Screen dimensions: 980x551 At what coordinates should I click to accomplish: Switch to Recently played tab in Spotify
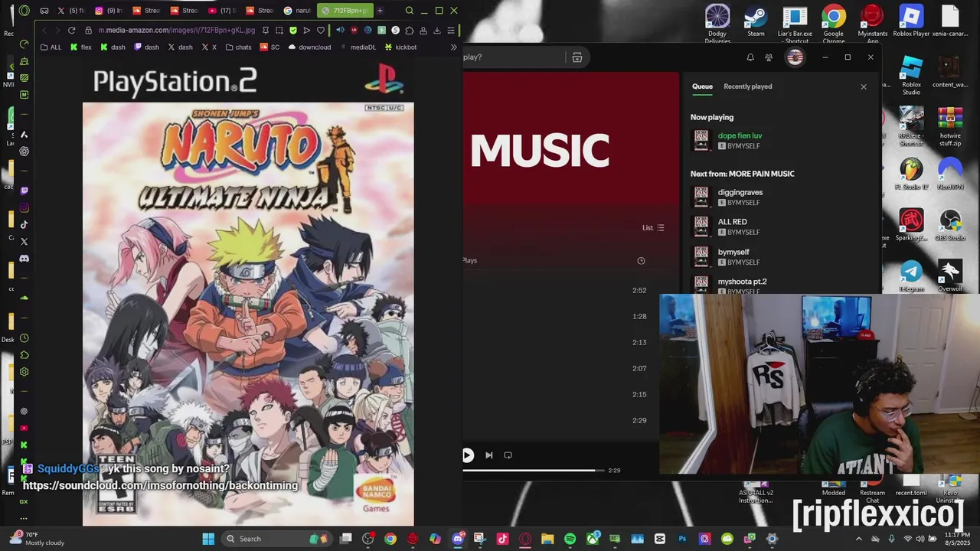(747, 86)
